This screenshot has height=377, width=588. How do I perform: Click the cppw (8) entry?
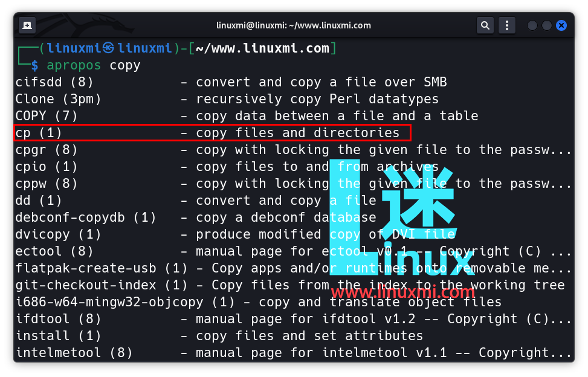pyautogui.click(x=46, y=183)
